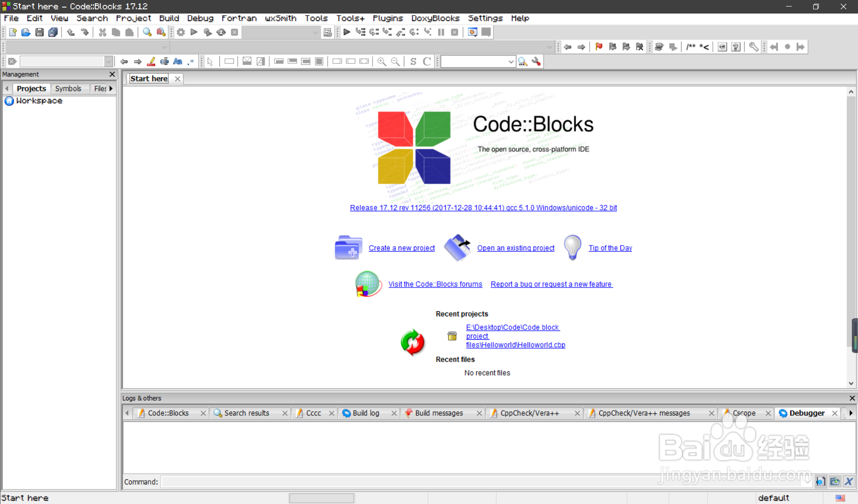Viewport: 858px width, 504px height.
Task: Click the Show target options icon
Action: [x=328, y=32]
